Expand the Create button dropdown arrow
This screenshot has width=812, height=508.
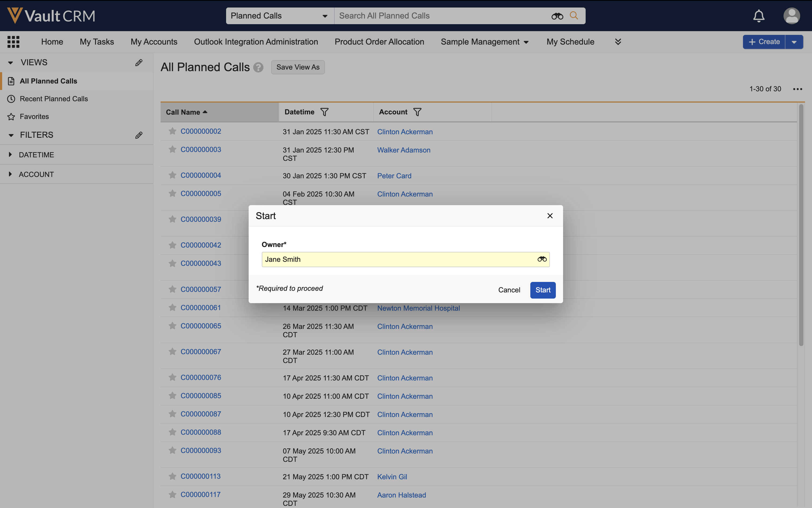click(794, 42)
